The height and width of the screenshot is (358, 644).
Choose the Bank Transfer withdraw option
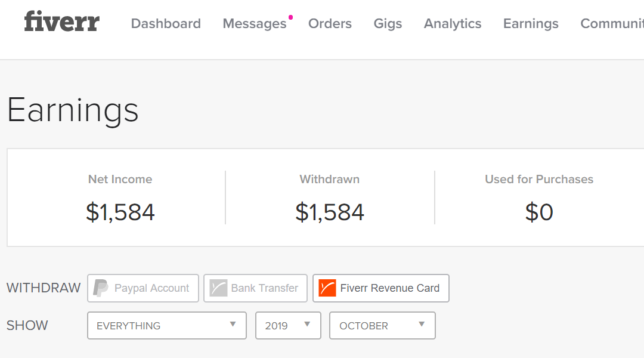[255, 288]
